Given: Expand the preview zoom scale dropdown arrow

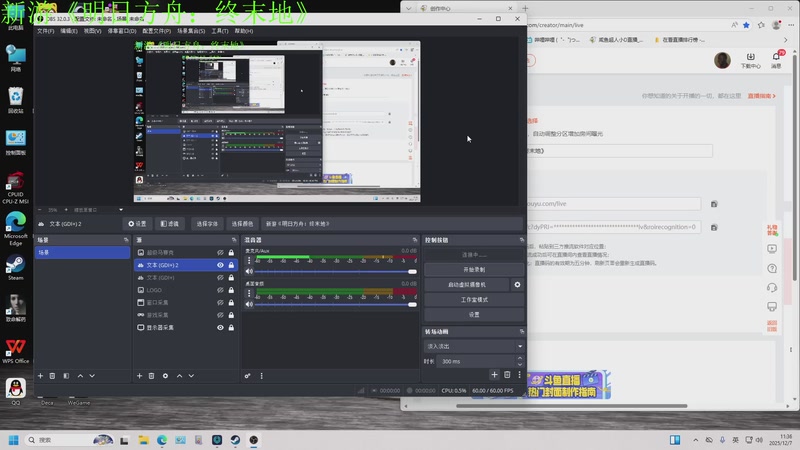Looking at the screenshot, I should click(121, 210).
